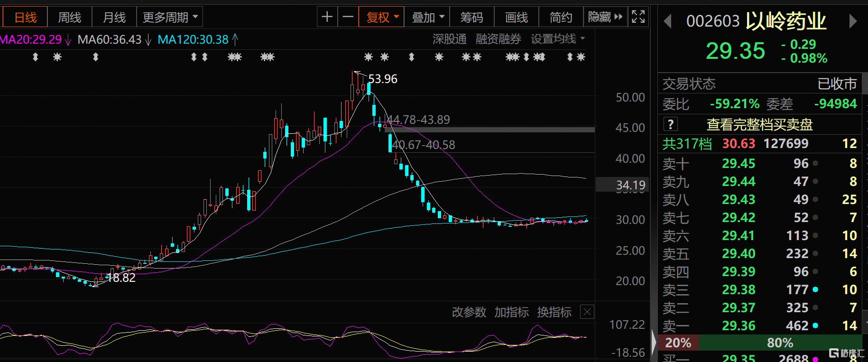Select 卖四 row at 29.39
This screenshot has height=362, width=868.
click(759, 271)
